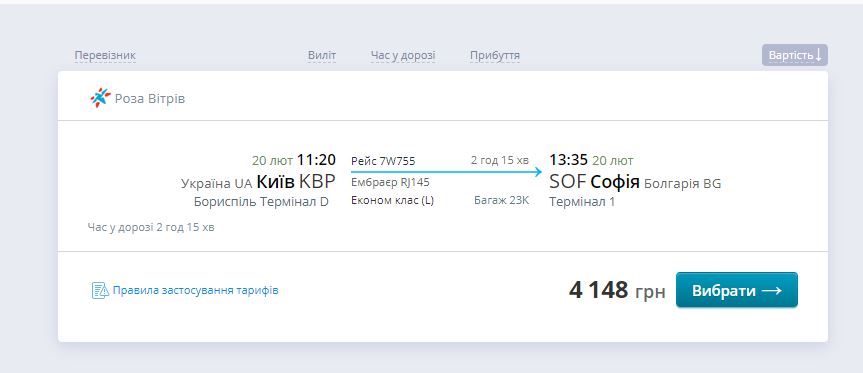Click the fare rules document icon
This screenshot has width=863, height=373.
pos(100,290)
